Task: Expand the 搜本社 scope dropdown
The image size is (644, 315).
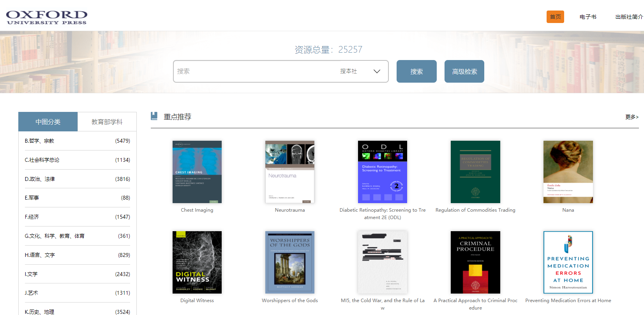Action: tap(360, 71)
